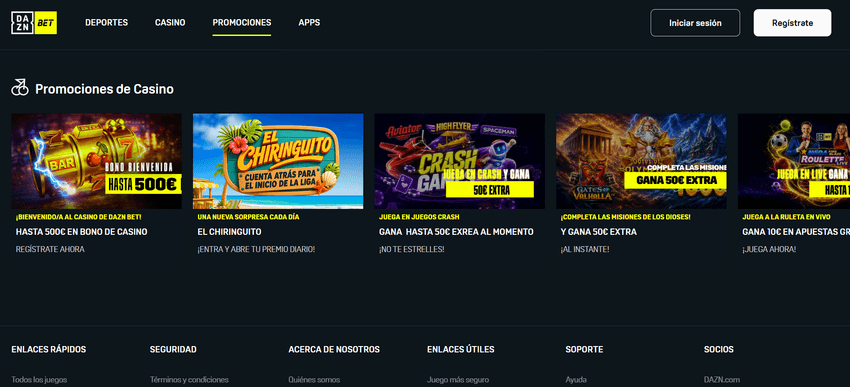Open the 'Juego más seguro' footer link
This screenshot has width=850, height=387.
pyautogui.click(x=458, y=380)
